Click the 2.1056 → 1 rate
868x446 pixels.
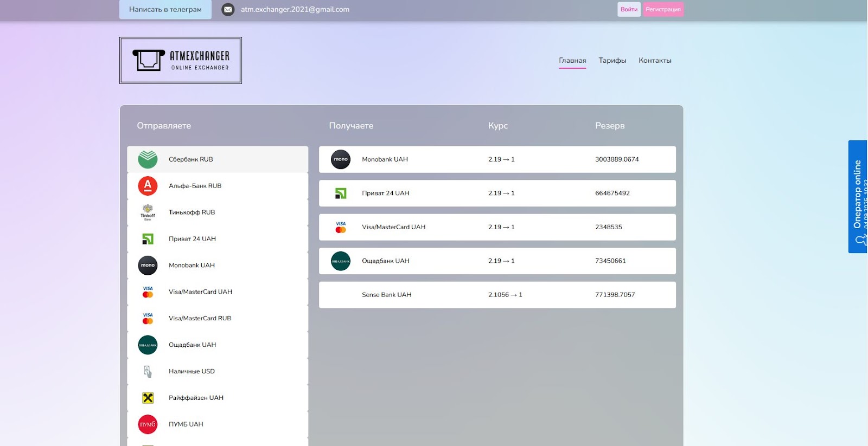505,295
